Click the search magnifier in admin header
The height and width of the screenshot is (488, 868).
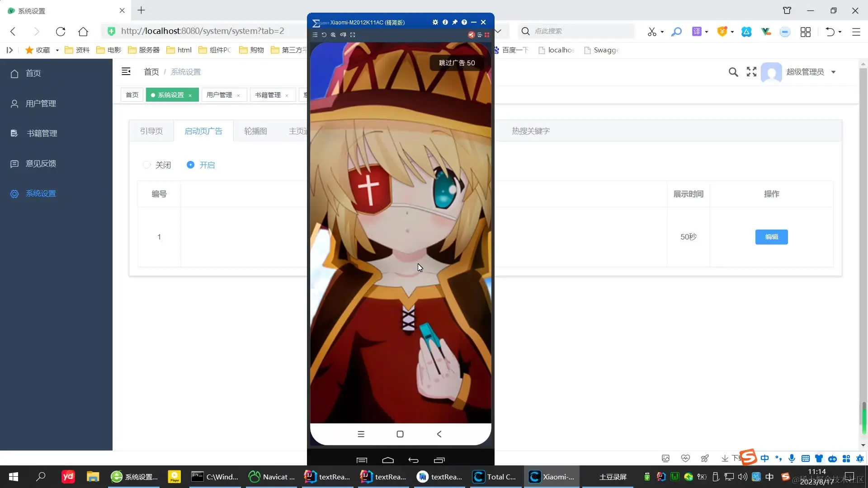tap(733, 72)
